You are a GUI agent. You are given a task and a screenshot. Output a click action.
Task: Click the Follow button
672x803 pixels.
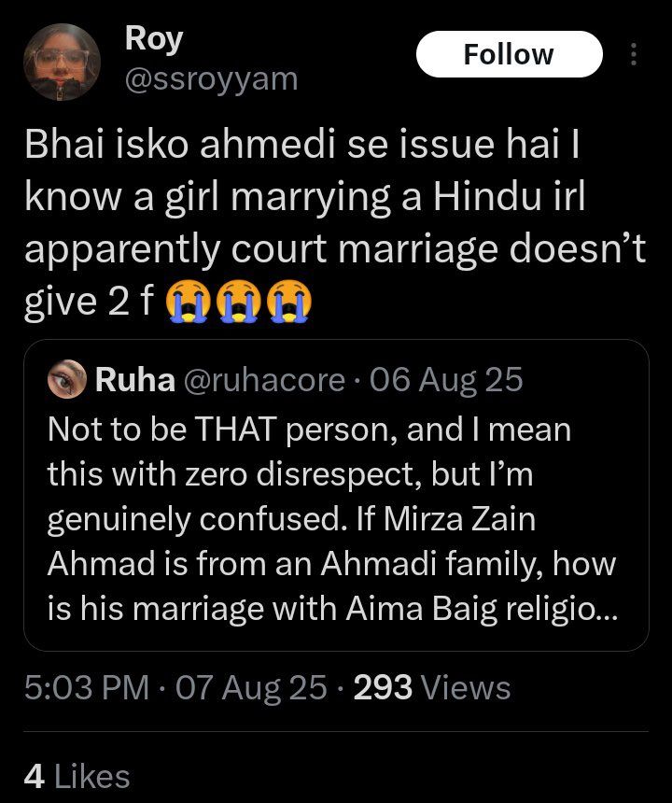click(x=509, y=54)
